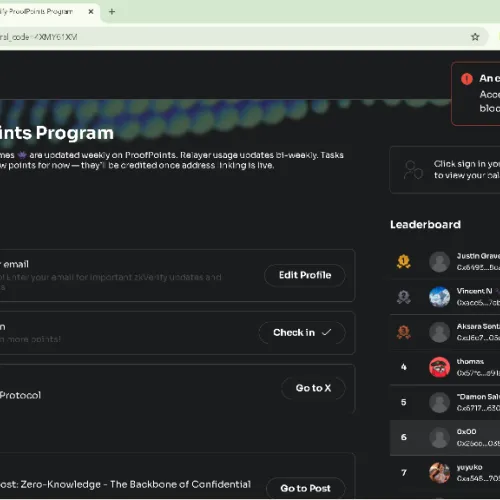
Task: Click the Go to Post button
Action: pos(305,488)
